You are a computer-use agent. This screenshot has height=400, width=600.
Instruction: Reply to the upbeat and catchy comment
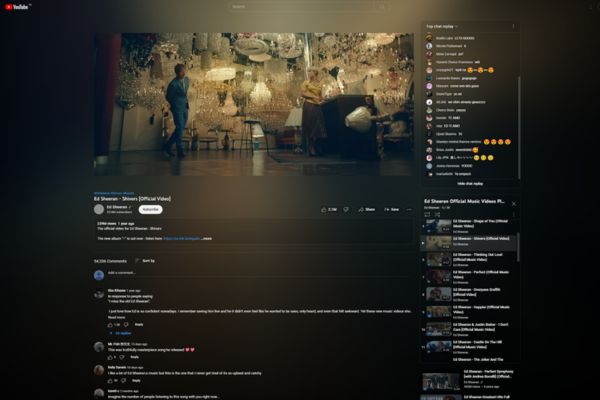136,381
